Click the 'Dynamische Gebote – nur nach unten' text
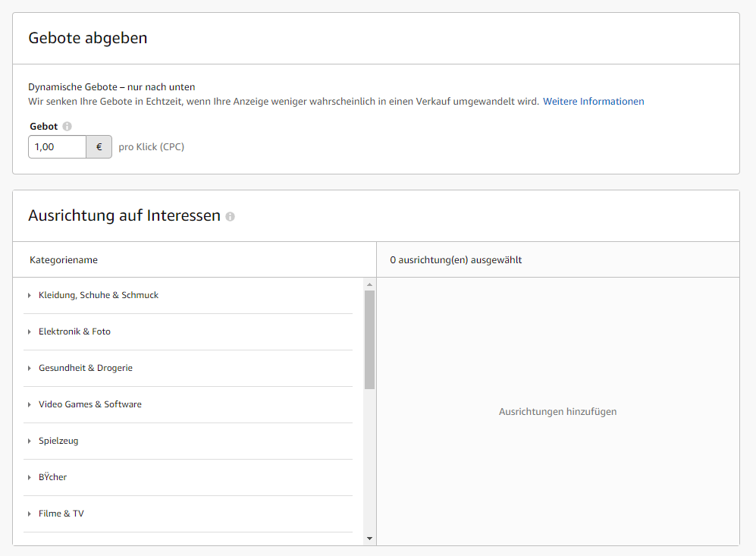 click(111, 86)
